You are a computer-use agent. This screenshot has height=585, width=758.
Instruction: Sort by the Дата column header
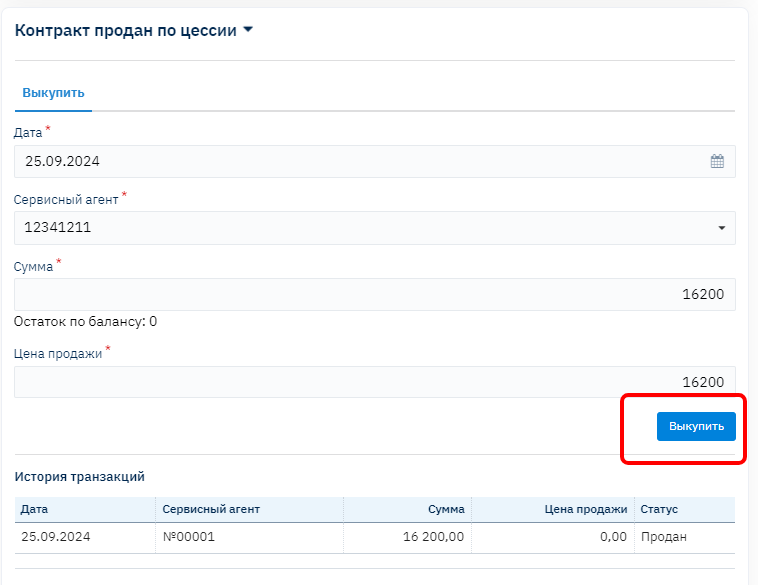click(34, 509)
